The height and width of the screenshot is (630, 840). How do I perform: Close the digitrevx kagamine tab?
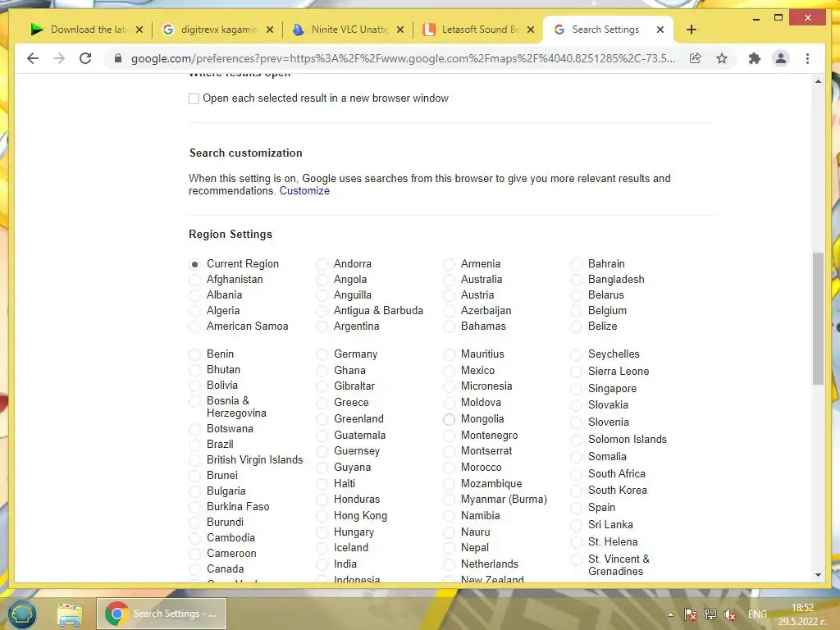click(270, 30)
